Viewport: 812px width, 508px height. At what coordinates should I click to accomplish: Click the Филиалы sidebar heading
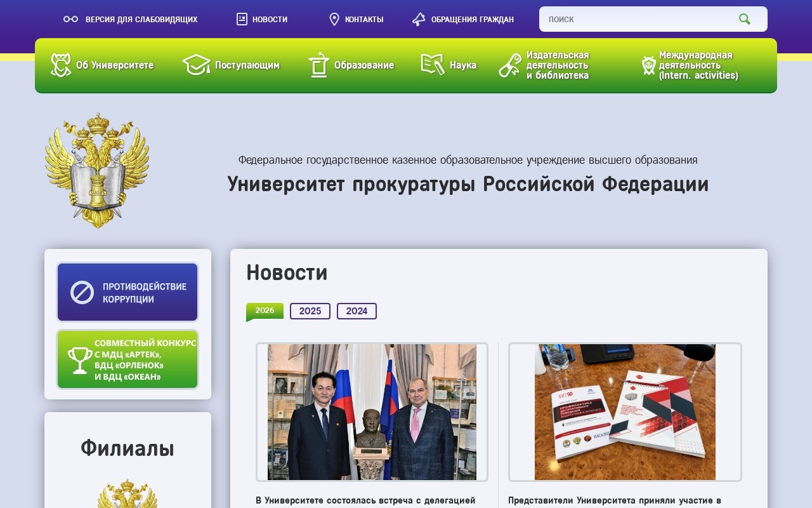[x=128, y=448]
